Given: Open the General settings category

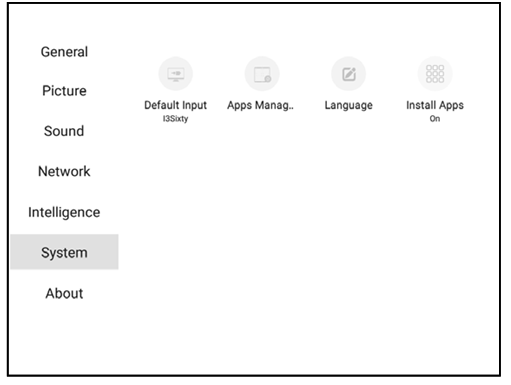Looking at the screenshot, I should tap(64, 52).
